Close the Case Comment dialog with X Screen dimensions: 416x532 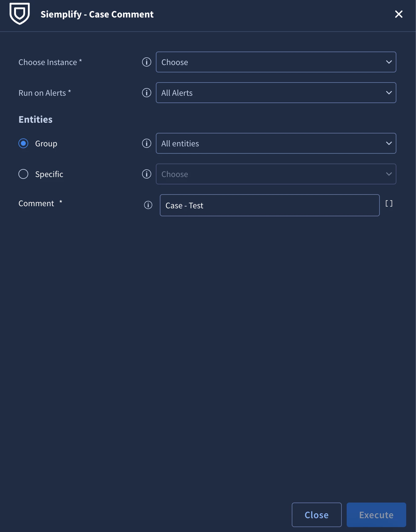click(x=399, y=14)
